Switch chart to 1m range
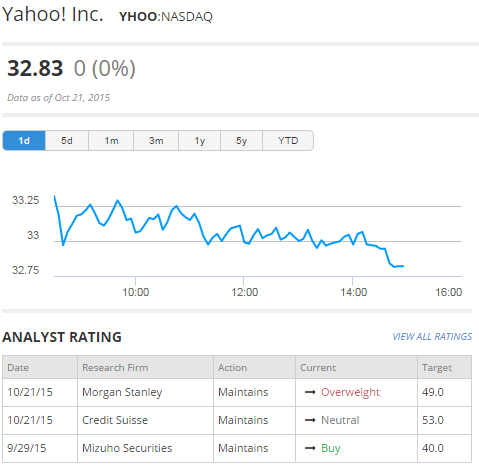This screenshot has height=475, width=479. pyautogui.click(x=111, y=141)
